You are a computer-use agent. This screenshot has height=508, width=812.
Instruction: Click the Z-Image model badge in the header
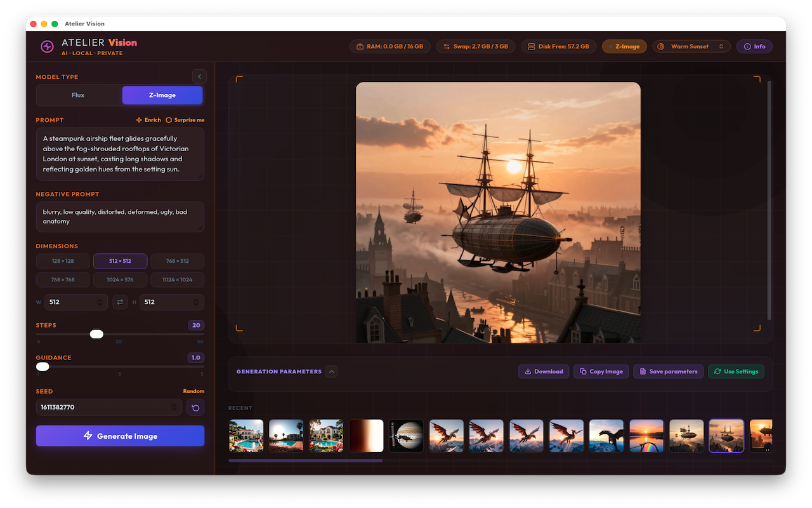coord(624,46)
